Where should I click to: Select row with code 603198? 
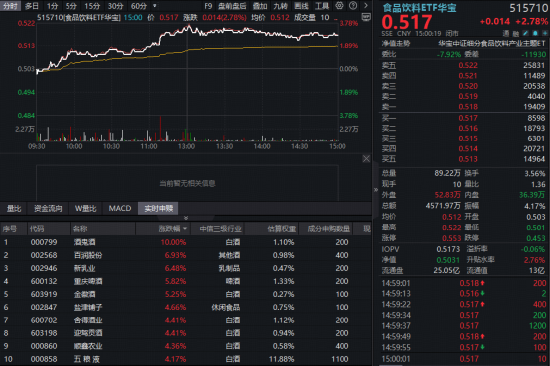tap(185, 333)
